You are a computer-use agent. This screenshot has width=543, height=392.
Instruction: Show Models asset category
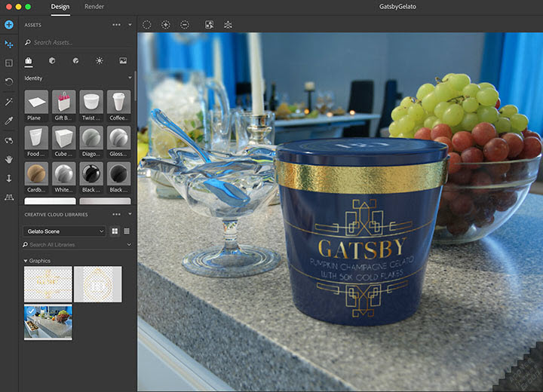29,61
